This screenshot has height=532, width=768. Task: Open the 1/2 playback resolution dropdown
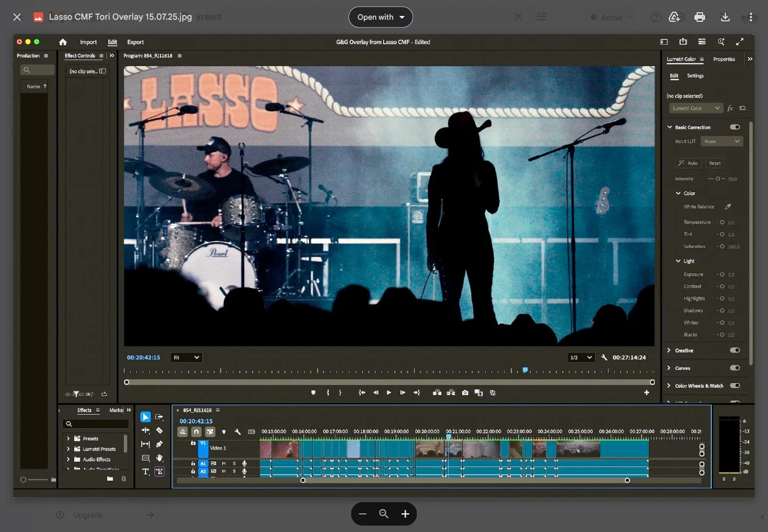click(581, 357)
